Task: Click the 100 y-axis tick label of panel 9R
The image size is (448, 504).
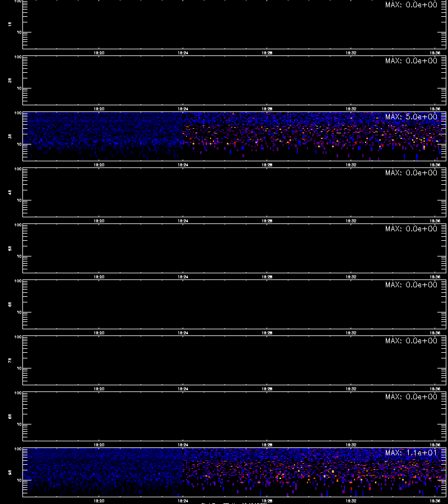Action: 18,449
